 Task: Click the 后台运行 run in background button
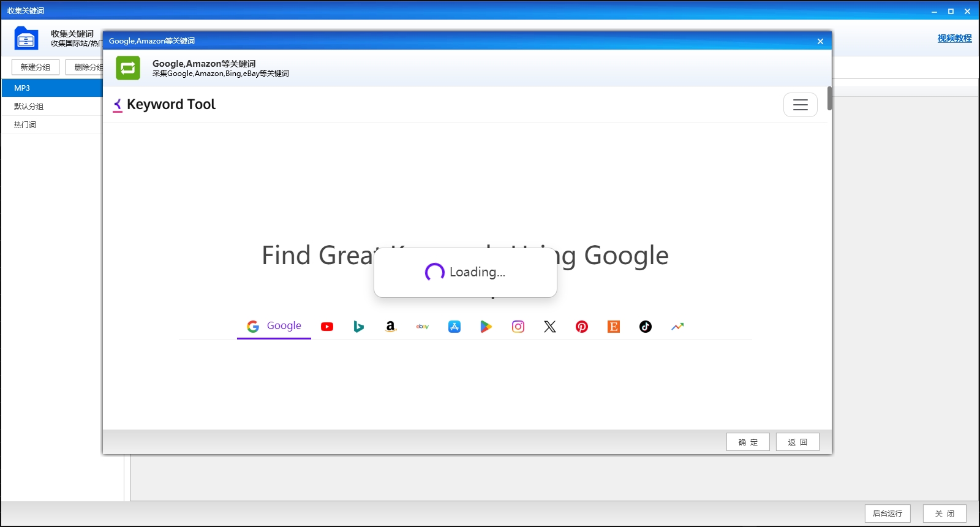[x=888, y=514]
